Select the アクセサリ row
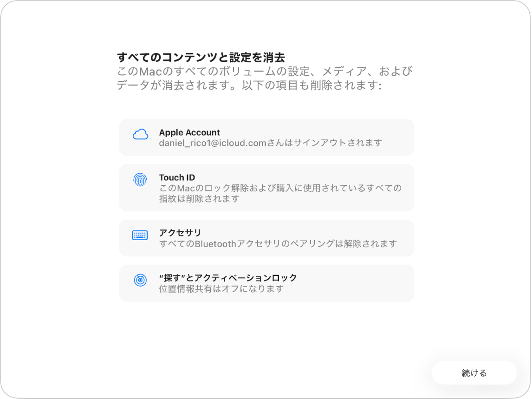The image size is (532, 399). pos(266,238)
